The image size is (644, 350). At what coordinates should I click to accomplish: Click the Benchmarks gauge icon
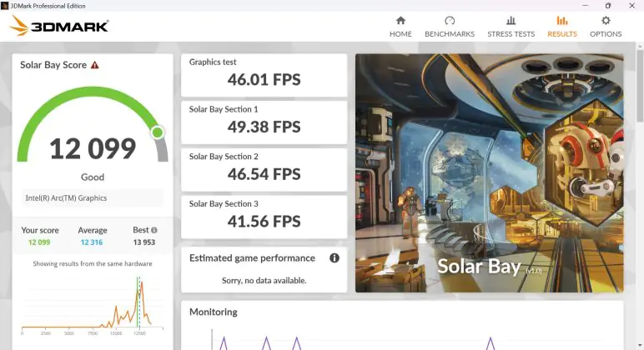(450, 21)
